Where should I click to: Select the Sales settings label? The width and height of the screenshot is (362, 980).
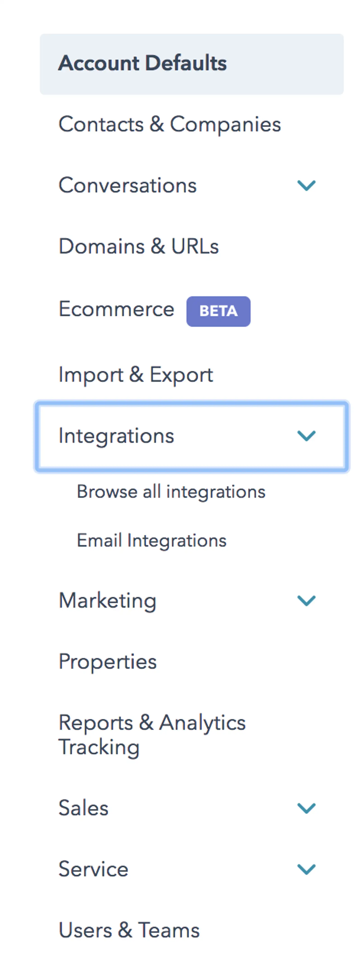click(x=83, y=808)
